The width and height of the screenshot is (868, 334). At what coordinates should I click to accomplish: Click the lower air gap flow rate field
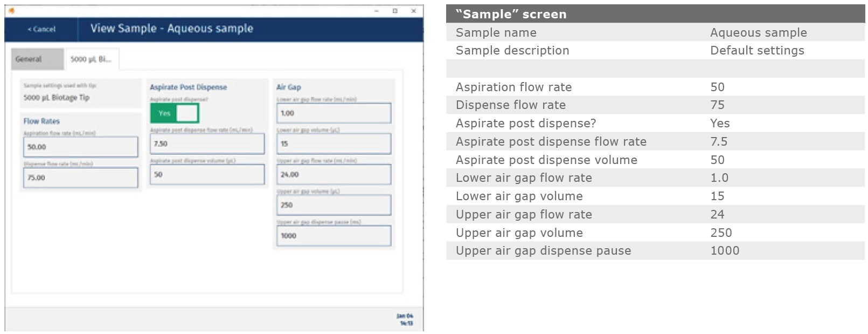pos(334,113)
